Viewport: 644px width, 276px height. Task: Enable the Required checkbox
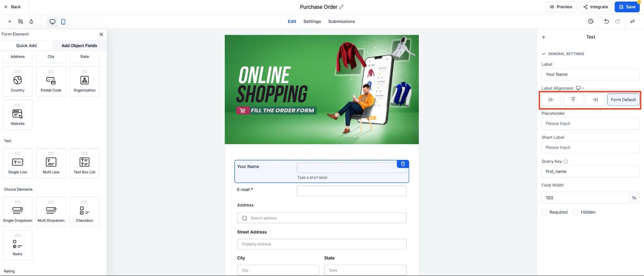(544, 212)
